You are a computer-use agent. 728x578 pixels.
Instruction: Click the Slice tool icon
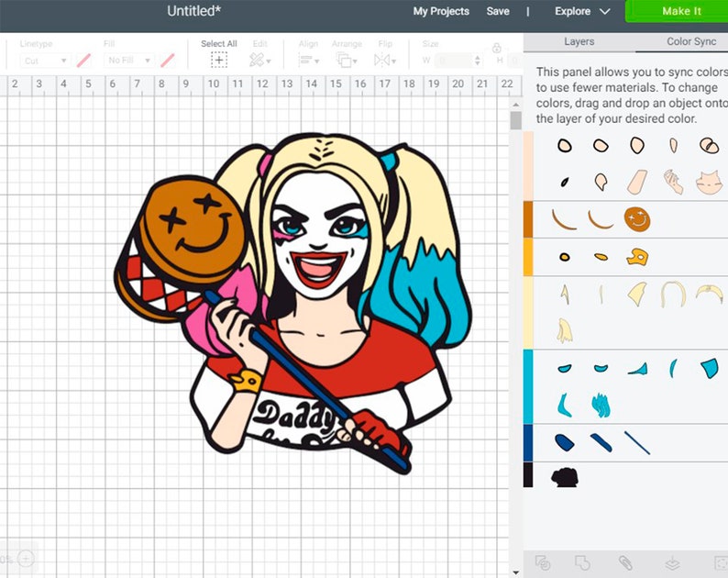pos(542,563)
